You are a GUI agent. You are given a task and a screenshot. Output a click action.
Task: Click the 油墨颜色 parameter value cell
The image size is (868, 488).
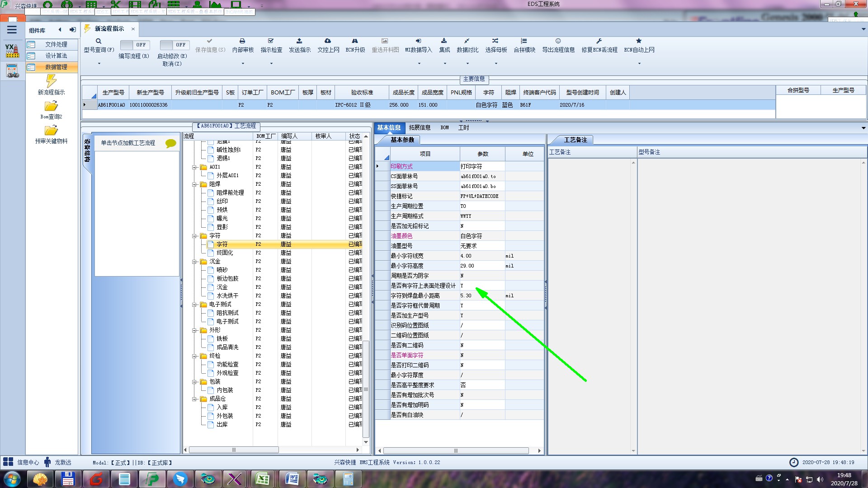click(x=482, y=236)
